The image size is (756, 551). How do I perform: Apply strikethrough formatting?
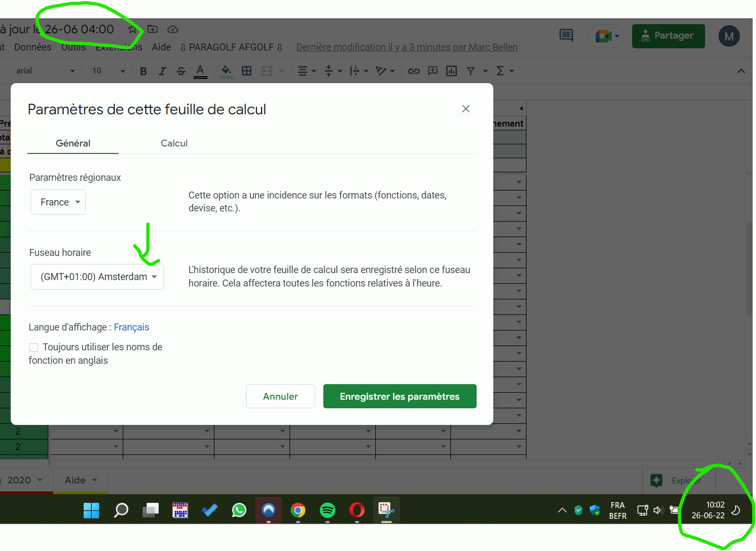tap(181, 71)
